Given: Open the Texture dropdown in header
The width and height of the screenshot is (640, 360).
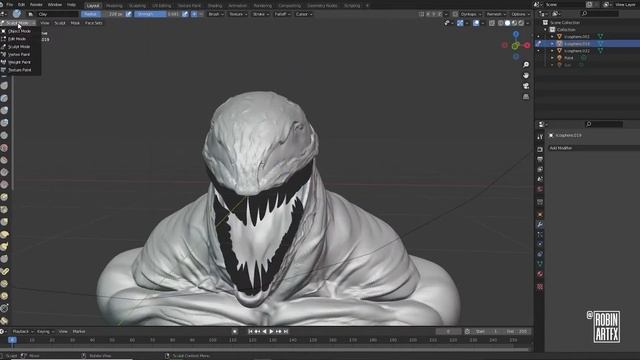Looking at the screenshot, I should [x=237, y=14].
